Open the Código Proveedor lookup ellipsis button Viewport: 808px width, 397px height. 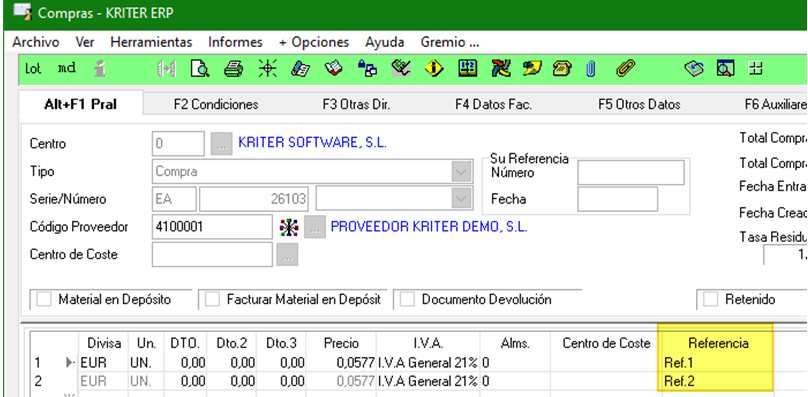point(315,227)
